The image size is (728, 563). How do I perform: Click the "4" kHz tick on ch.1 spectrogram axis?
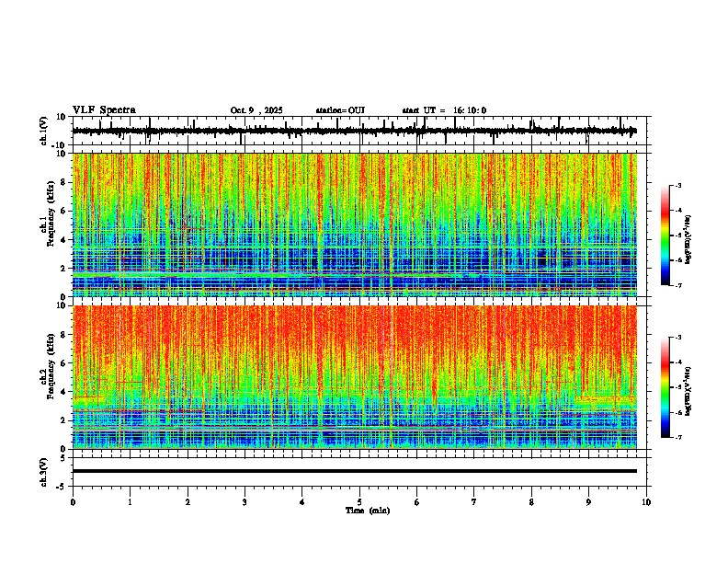[x=63, y=240]
